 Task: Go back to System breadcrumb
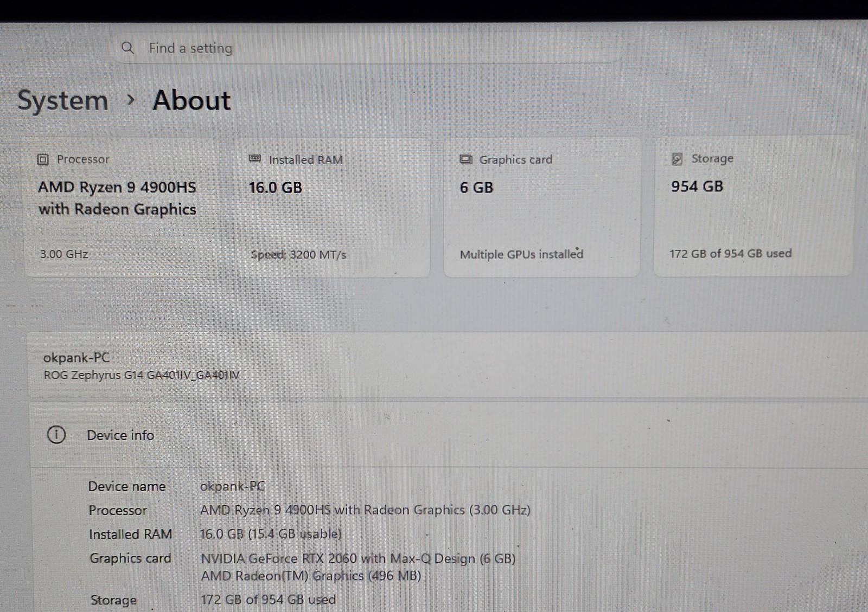(63, 101)
